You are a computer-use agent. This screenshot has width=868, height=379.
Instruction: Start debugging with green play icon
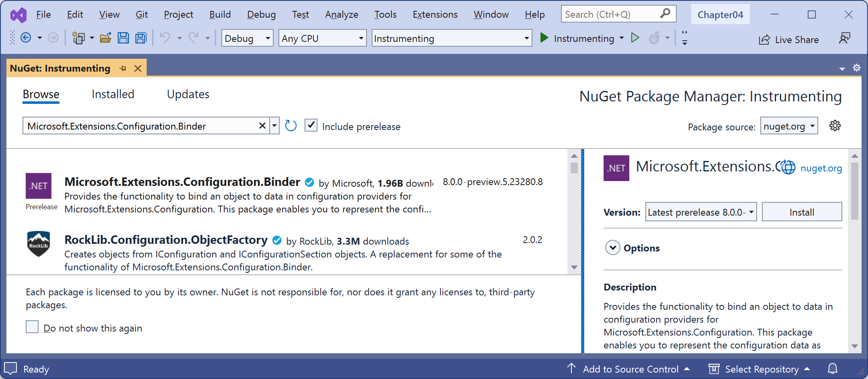[x=544, y=38]
